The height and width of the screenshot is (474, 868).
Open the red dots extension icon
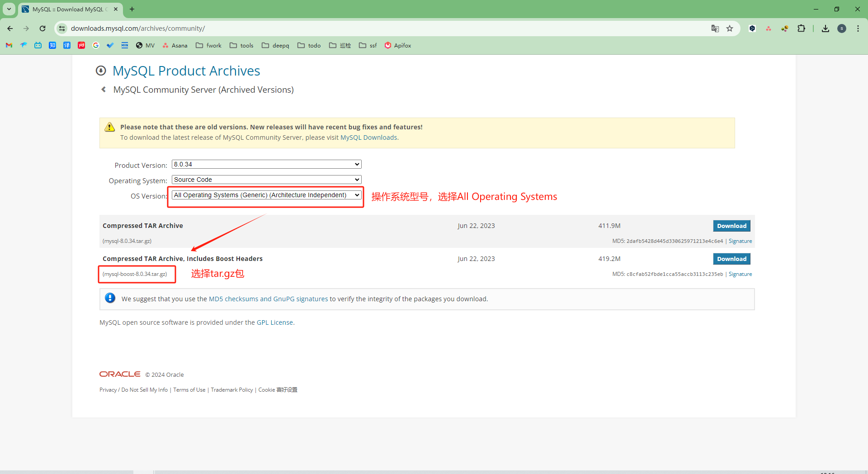tap(769, 28)
